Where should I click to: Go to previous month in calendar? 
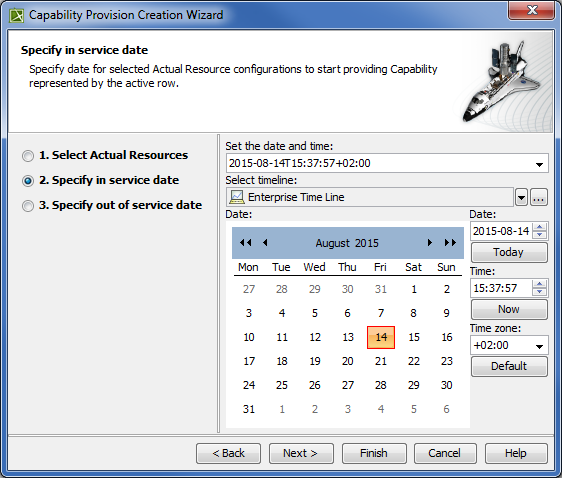pos(265,243)
